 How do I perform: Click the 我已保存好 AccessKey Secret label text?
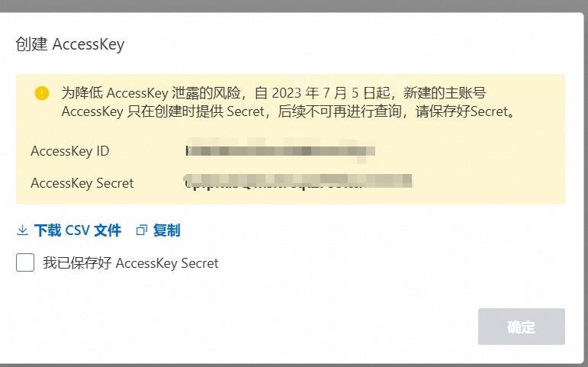[x=130, y=263]
